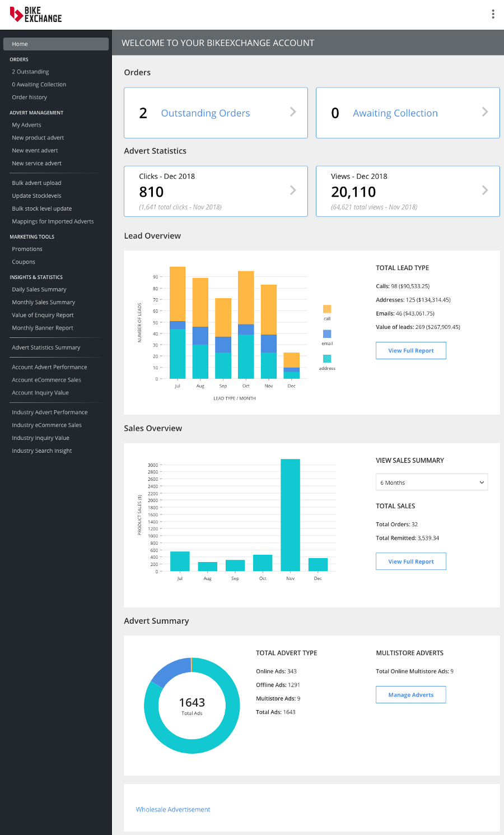The image size is (504, 835).
Task: Click 'Total Remitted: 3,539.34' text
Action: pos(408,538)
